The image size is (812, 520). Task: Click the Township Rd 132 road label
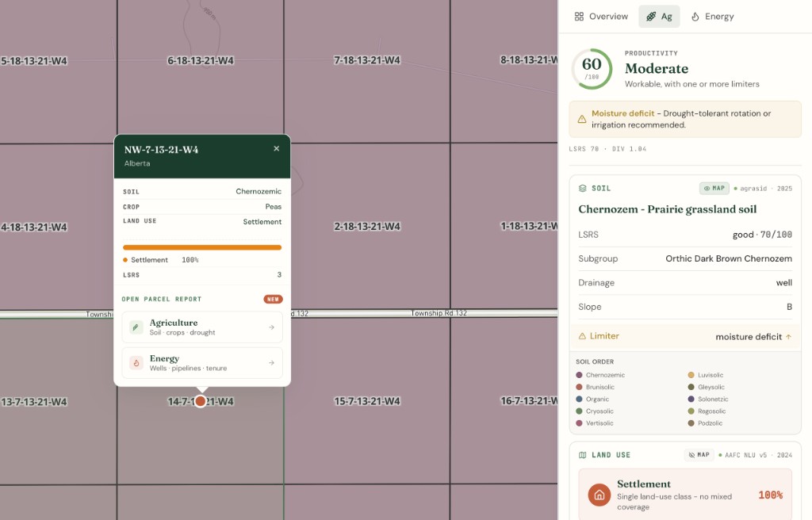[x=439, y=313]
